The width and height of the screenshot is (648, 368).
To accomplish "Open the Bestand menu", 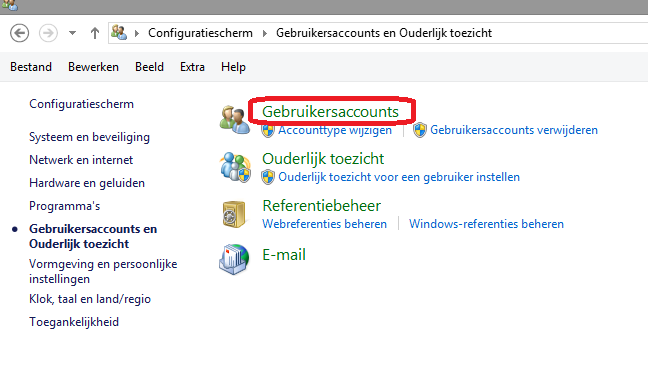I will (31, 67).
